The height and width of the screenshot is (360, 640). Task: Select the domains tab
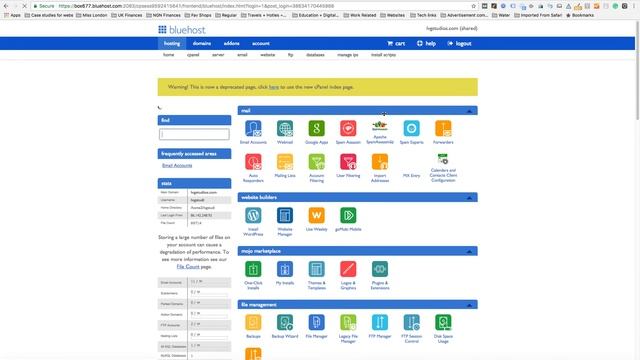point(202,43)
